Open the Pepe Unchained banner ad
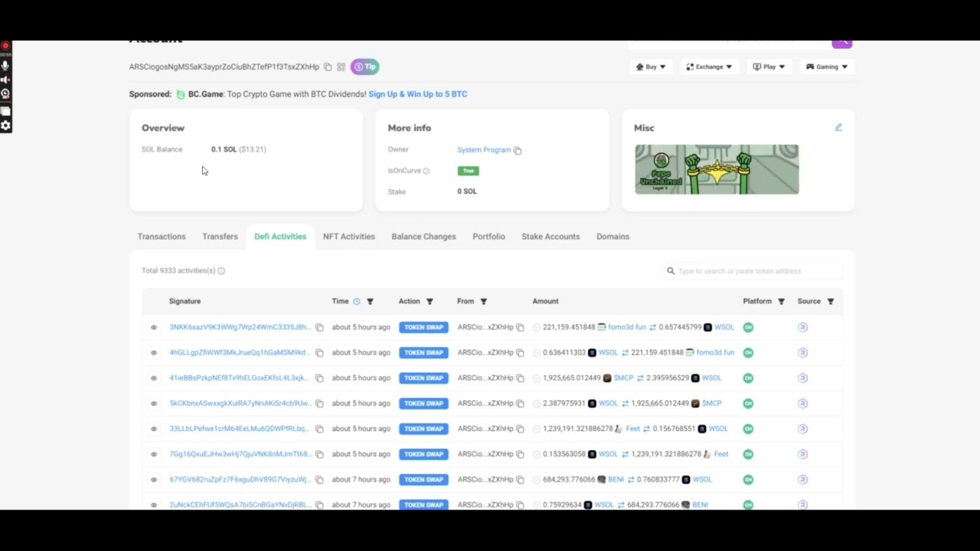The width and height of the screenshot is (980, 551). pos(717,169)
